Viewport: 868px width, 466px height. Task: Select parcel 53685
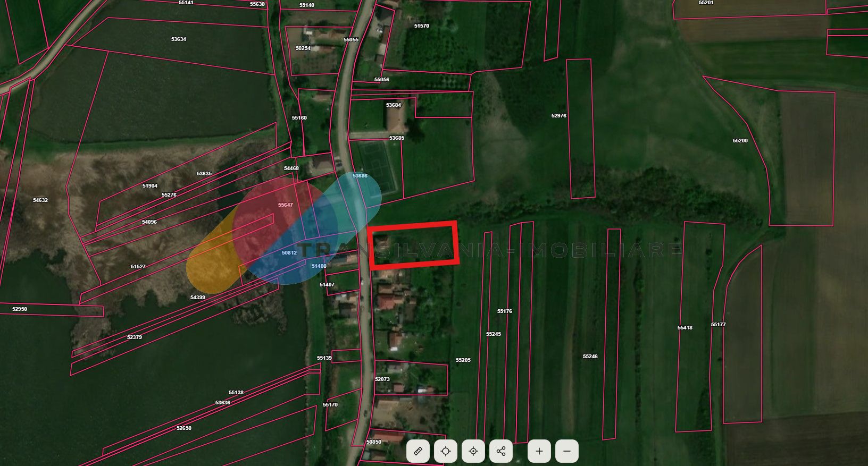396,138
